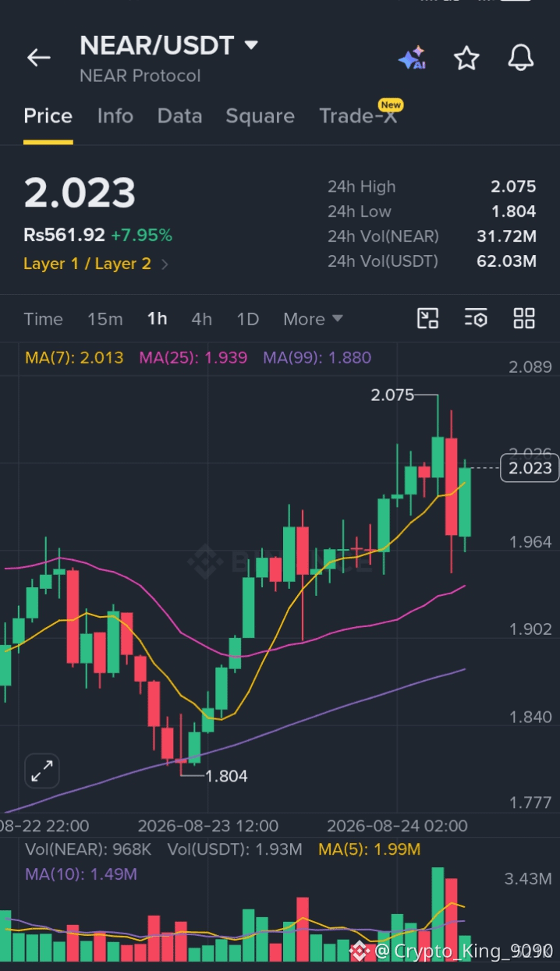Open chart indicator settings icon
Image resolution: width=560 pixels, height=971 pixels.
point(476,318)
